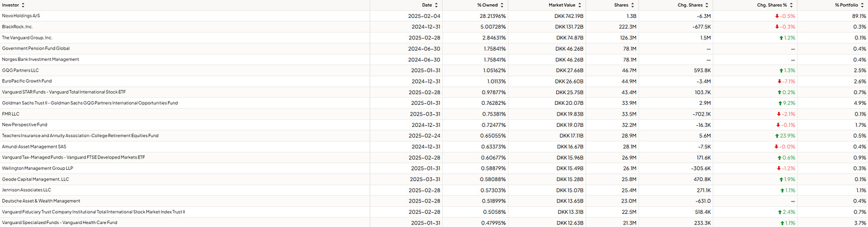Viewport: 868px width, 227px height.
Task: Select Government Pension Fund Global row
Action: [x=434, y=48]
